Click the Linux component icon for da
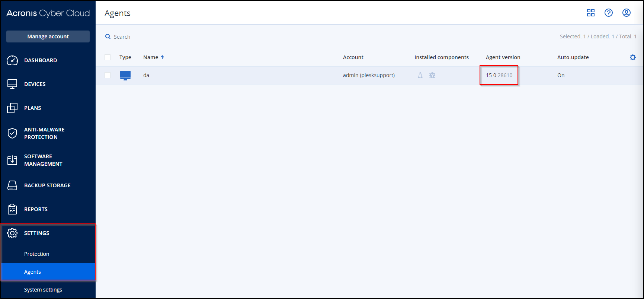 (420, 75)
